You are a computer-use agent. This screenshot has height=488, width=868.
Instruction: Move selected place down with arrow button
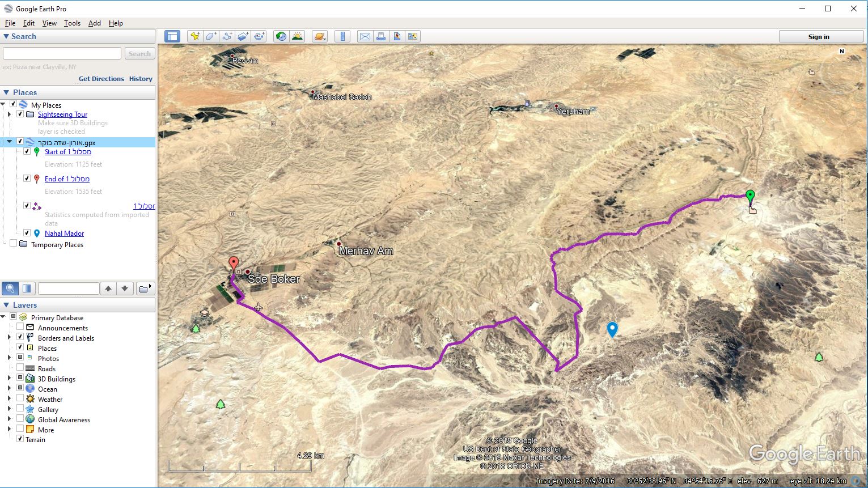click(x=125, y=288)
